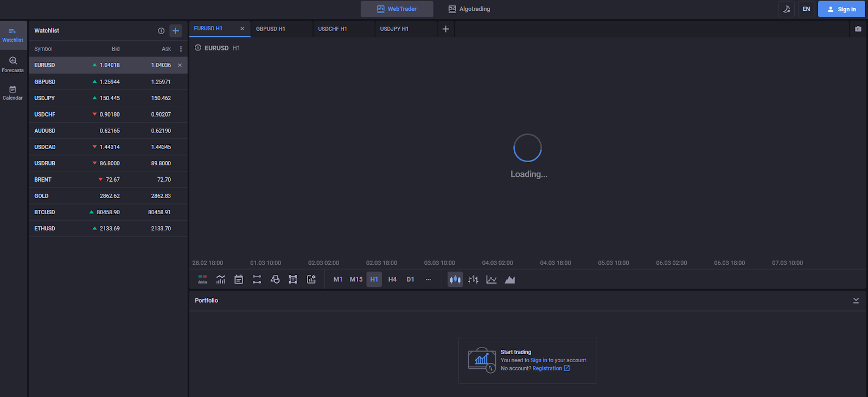This screenshot has width=868, height=397.
Task: Select the shapes drawing tool
Action: point(275,279)
